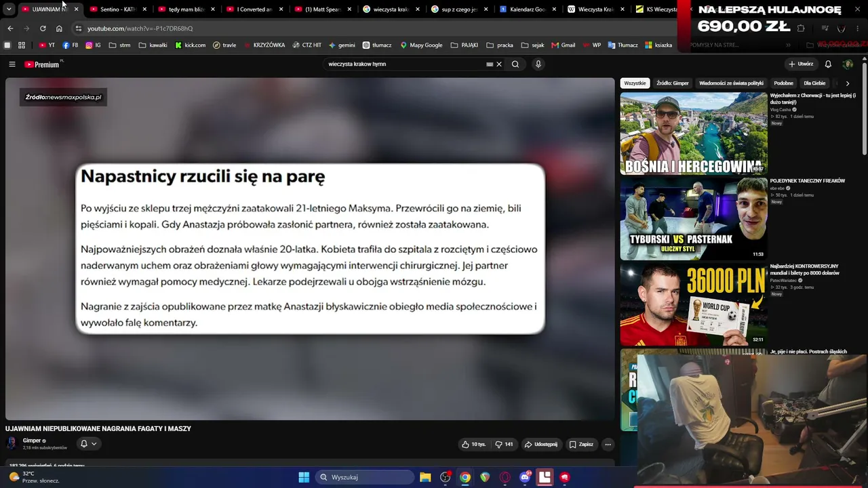
Task: Open the travle bookmark
Action: coord(224,45)
